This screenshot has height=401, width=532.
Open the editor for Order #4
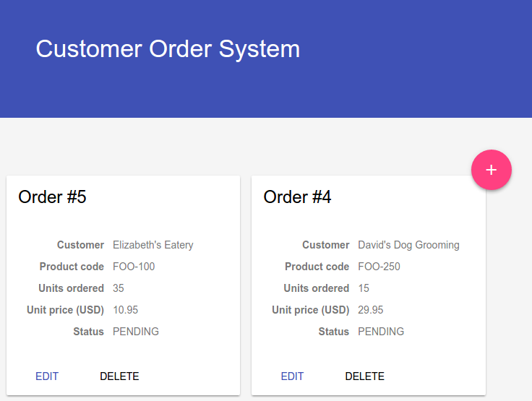pos(292,376)
